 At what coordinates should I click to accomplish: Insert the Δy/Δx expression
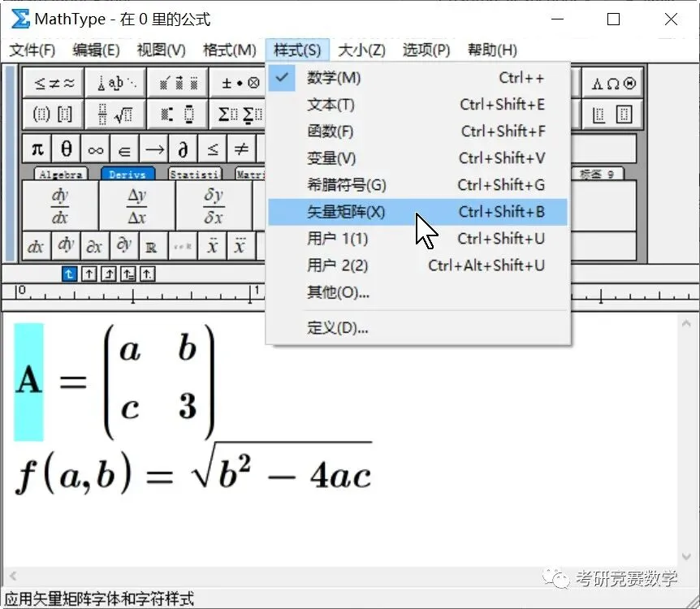pos(137,205)
